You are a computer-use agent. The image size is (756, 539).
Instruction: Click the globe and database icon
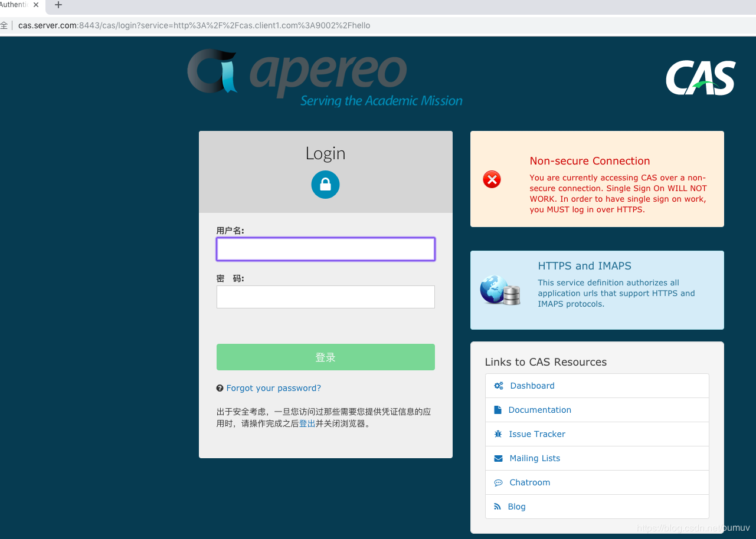tap(500, 290)
